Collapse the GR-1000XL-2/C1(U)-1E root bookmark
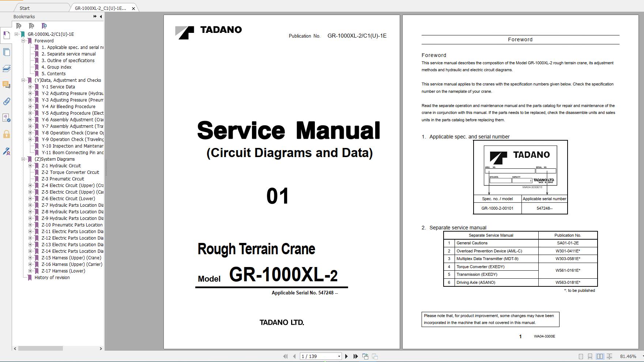This screenshot has height=362, width=644. coord(16,34)
